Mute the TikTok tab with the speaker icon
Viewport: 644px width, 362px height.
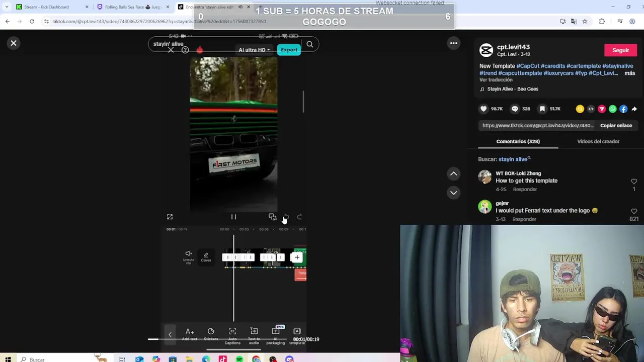tap(240, 7)
